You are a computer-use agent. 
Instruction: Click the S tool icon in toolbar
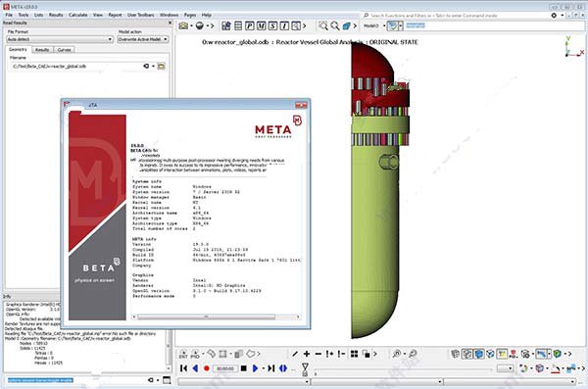pos(273,25)
